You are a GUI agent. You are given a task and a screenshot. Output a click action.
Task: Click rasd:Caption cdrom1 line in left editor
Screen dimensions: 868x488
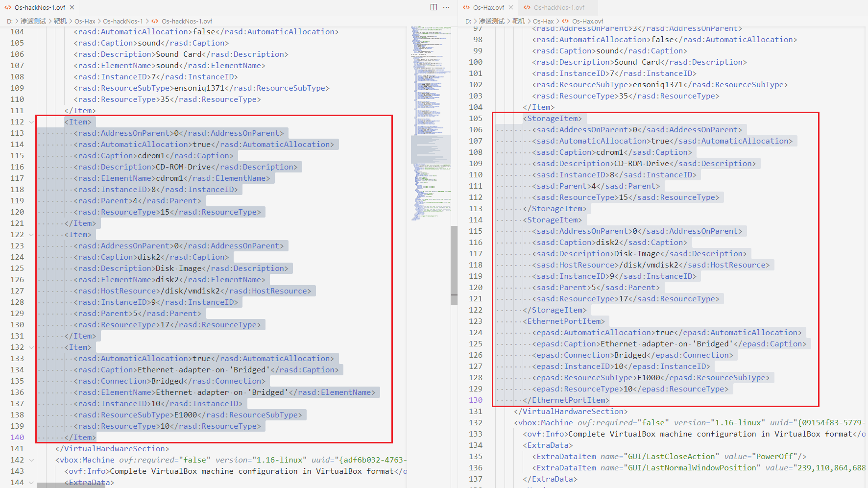153,156
